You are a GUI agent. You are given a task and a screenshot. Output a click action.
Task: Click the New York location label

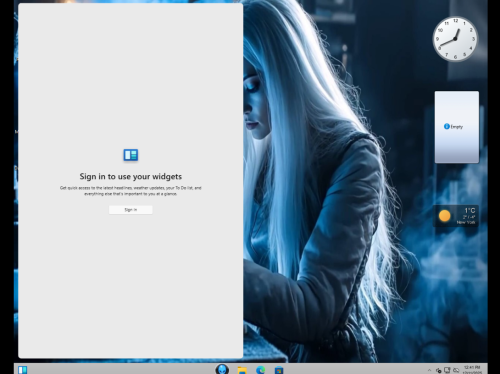click(x=466, y=222)
